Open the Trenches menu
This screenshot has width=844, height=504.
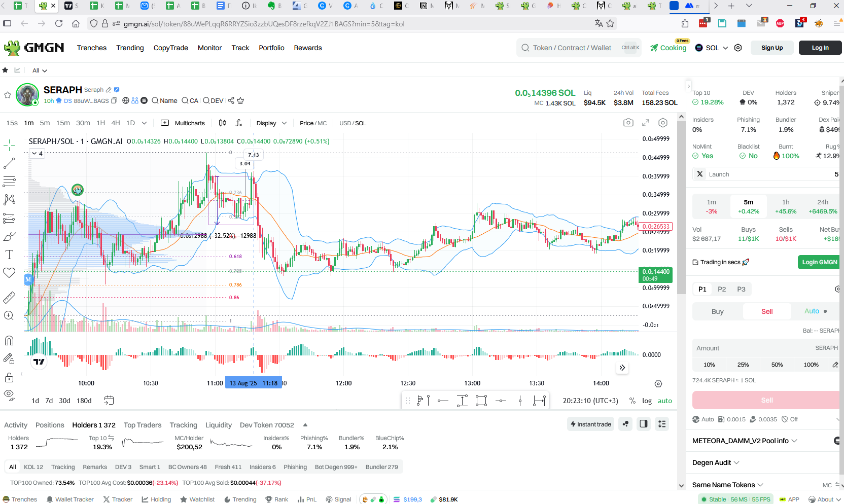pos(92,48)
